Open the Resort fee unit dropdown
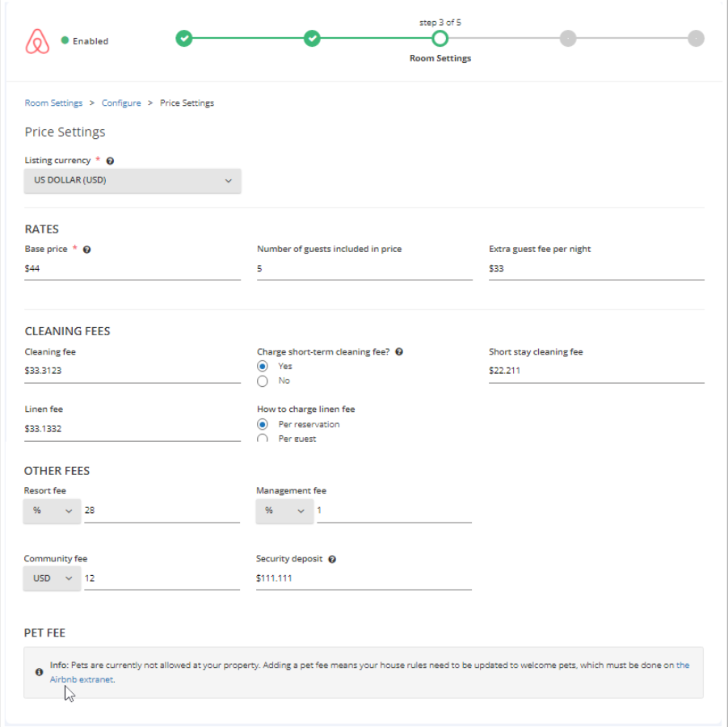 click(52, 511)
